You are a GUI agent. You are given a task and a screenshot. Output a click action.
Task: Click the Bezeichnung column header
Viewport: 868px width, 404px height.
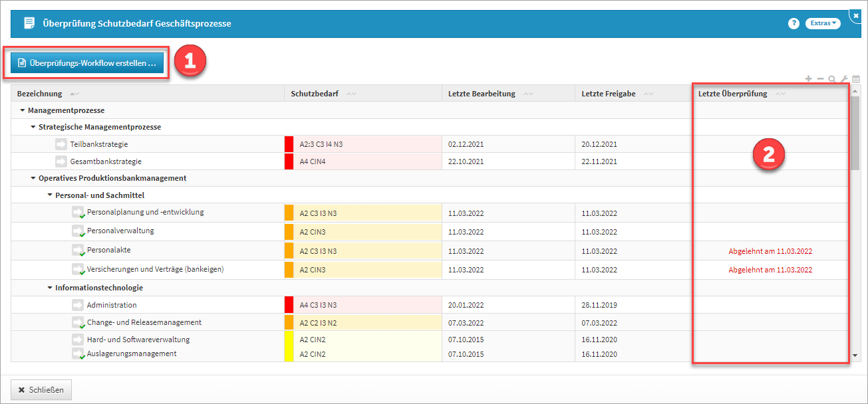click(147, 94)
